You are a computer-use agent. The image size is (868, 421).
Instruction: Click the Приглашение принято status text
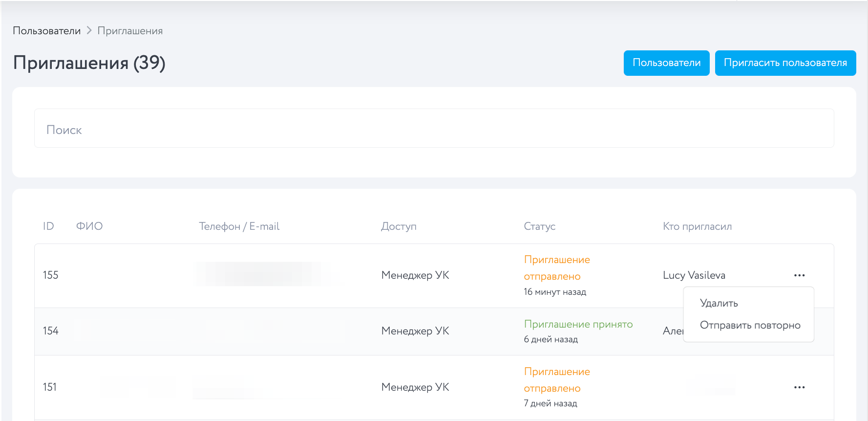(578, 324)
